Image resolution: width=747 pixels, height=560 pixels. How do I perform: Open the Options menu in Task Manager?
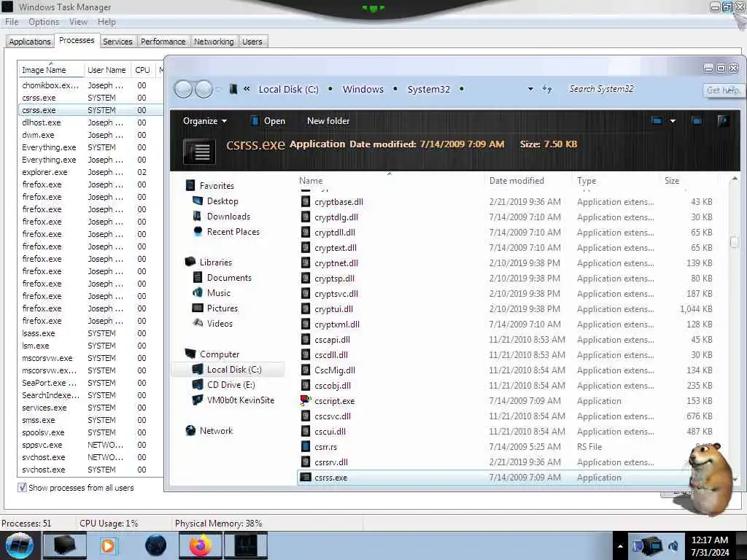[43, 22]
